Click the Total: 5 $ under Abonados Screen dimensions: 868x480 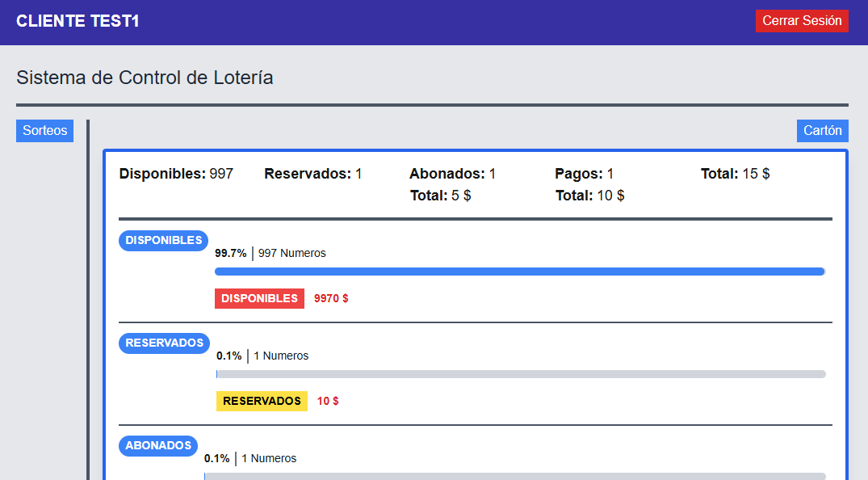pos(440,196)
